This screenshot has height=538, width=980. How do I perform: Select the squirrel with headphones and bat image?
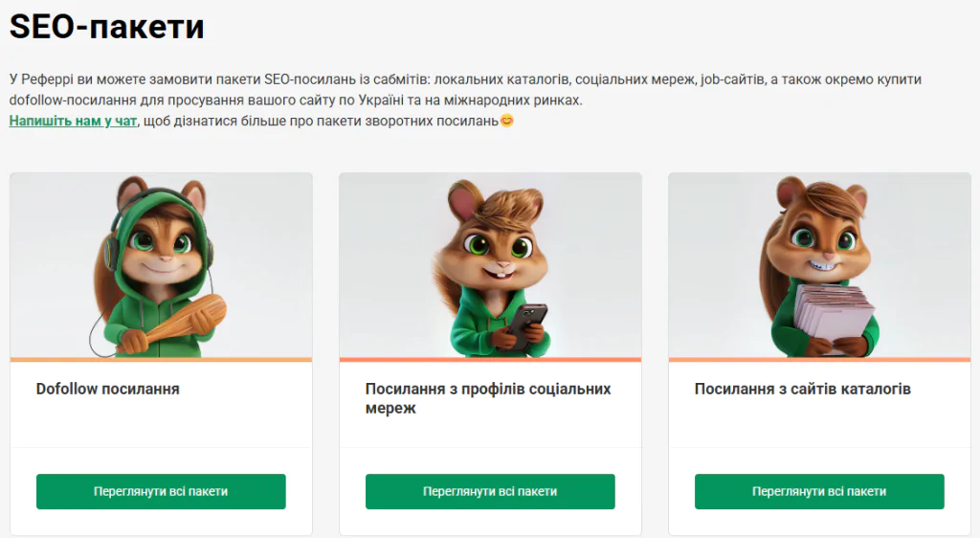[x=161, y=265]
